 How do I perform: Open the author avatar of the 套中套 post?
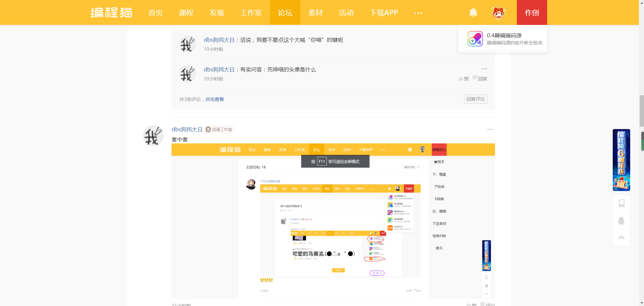(153, 135)
